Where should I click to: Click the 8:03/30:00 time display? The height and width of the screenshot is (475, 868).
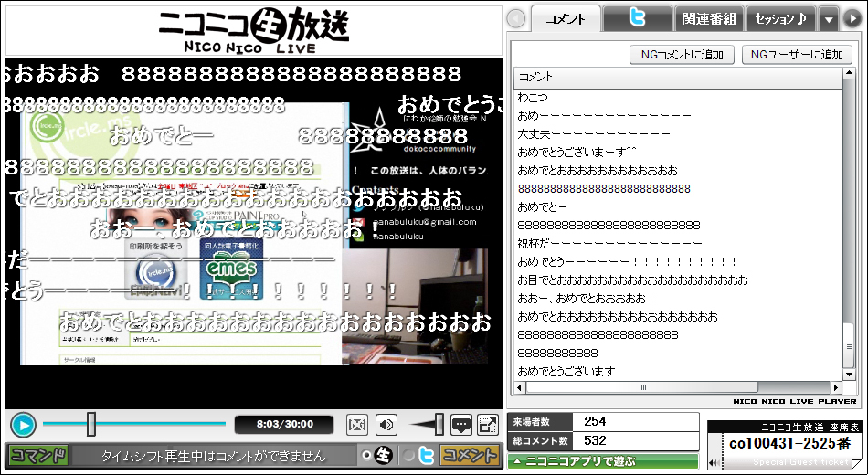point(284,425)
